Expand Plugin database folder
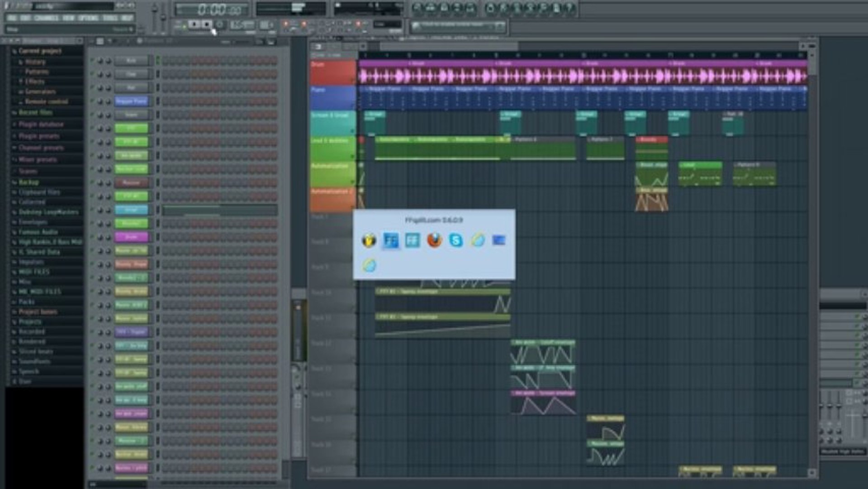Image resolution: width=868 pixels, height=489 pixels. coord(41,124)
